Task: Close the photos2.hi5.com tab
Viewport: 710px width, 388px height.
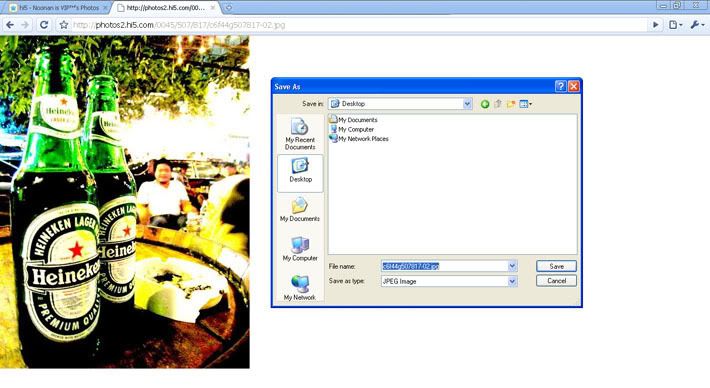Action: point(212,8)
